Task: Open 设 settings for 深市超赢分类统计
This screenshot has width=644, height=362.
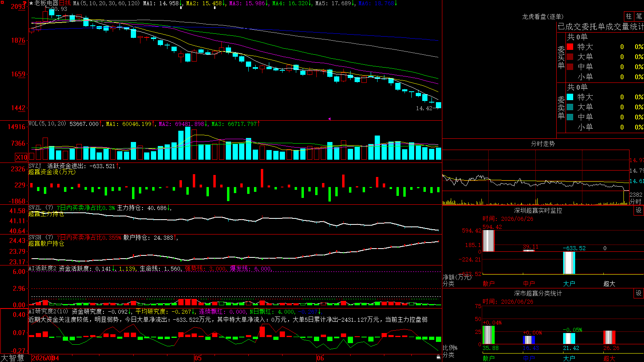Action: (x=639, y=293)
